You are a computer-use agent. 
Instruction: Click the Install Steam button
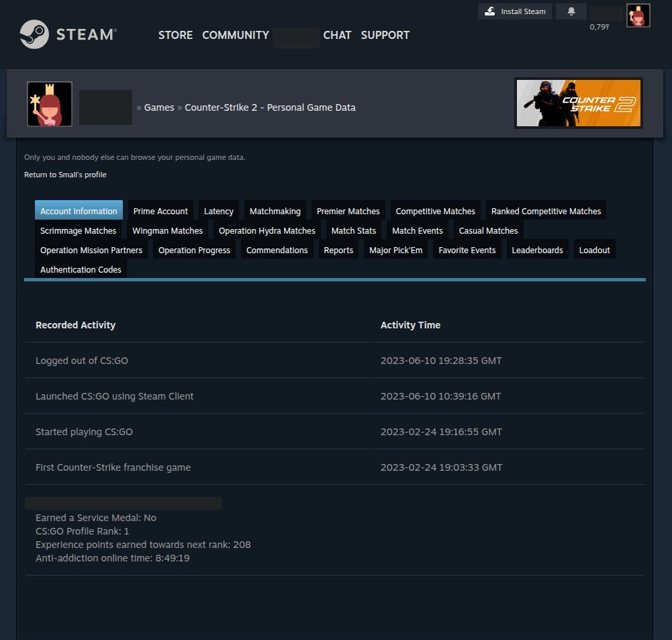coord(516,11)
